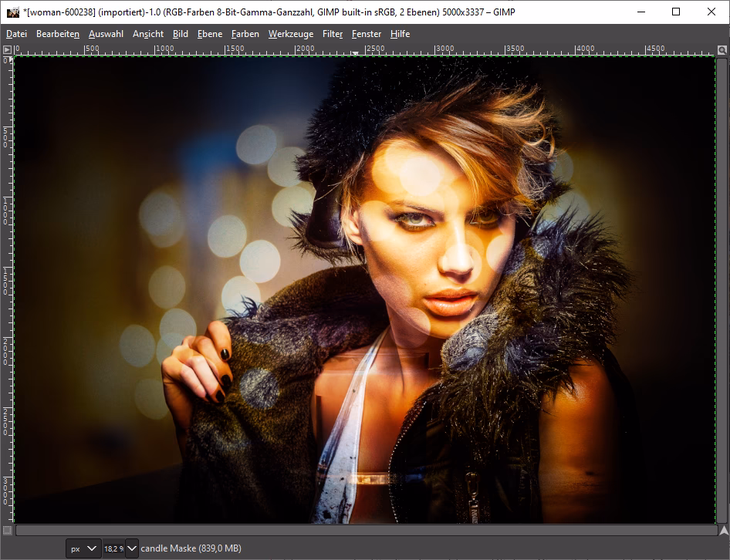Screen dimensions: 730x560
Task: Open the px unit dropdown
Action: click(x=82, y=548)
